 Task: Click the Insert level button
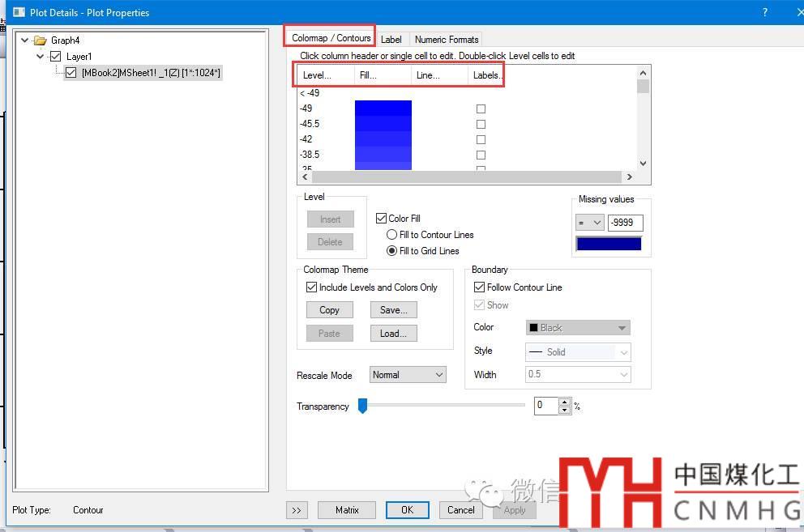click(x=330, y=219)
